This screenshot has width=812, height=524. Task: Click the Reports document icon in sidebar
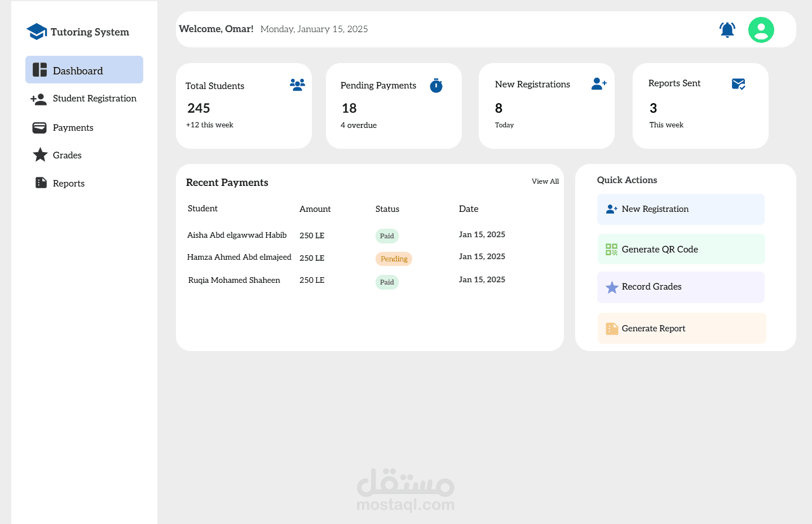click(x=41, y=183)
